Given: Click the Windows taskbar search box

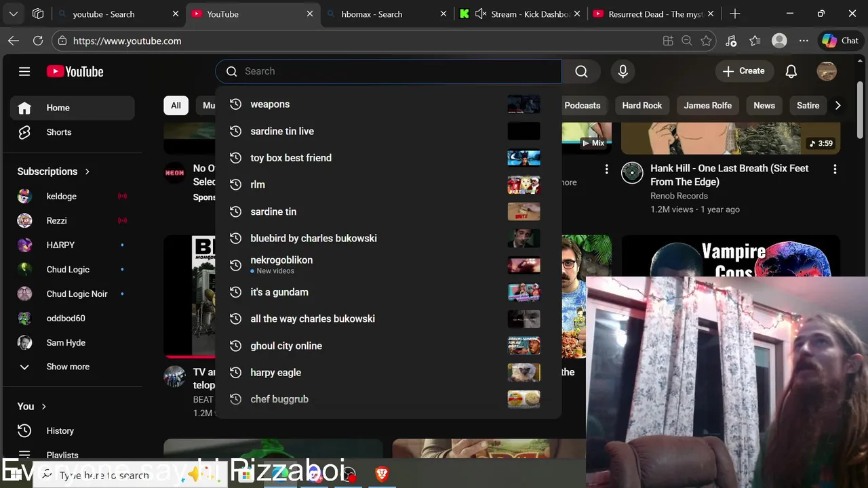Looking at the screenshot, I should coord(129,475).
